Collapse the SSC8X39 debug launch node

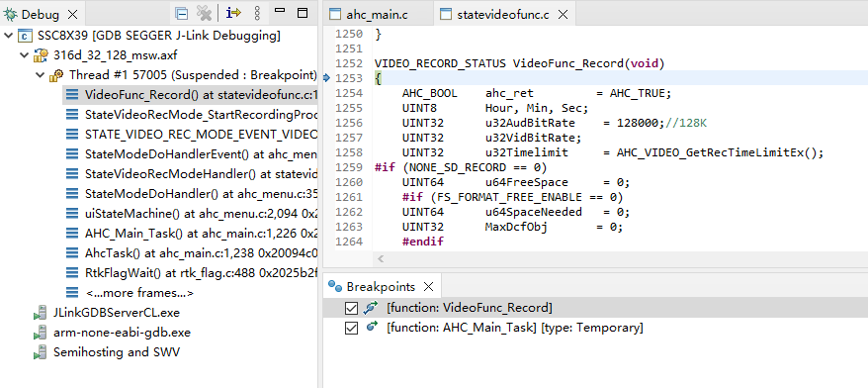[8, 36]
